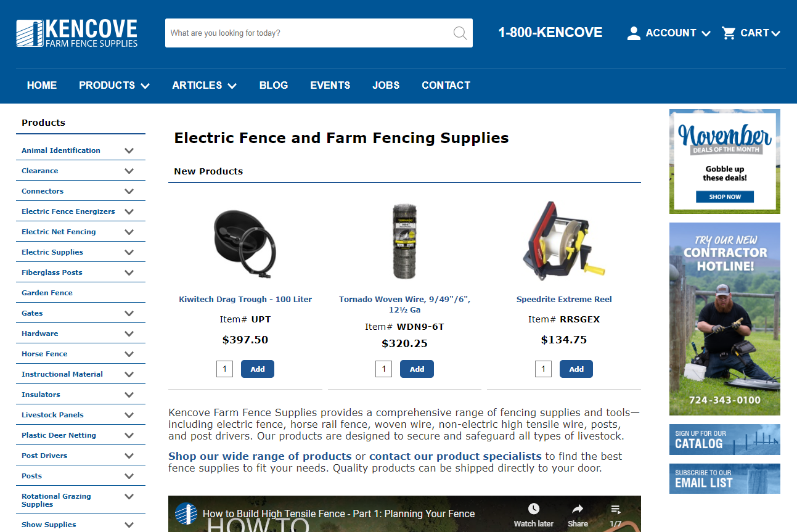Click the search input field

point(308,33)
